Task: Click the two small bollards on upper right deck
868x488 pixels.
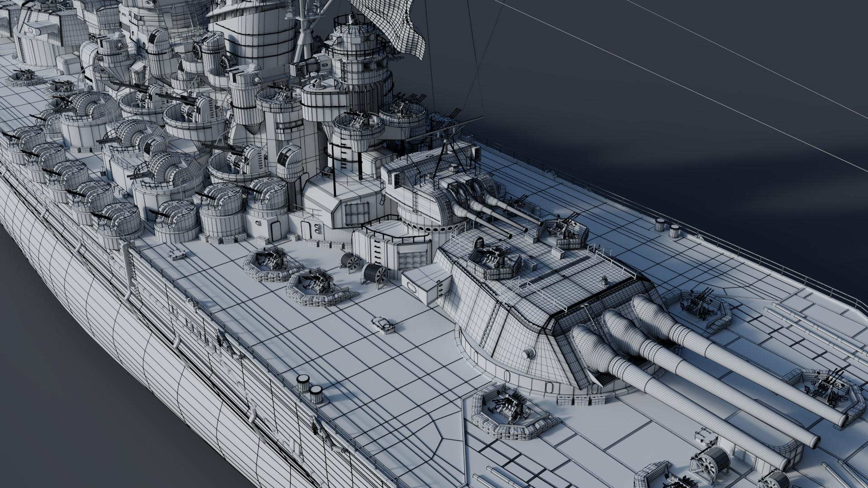Action: point(667,227)
